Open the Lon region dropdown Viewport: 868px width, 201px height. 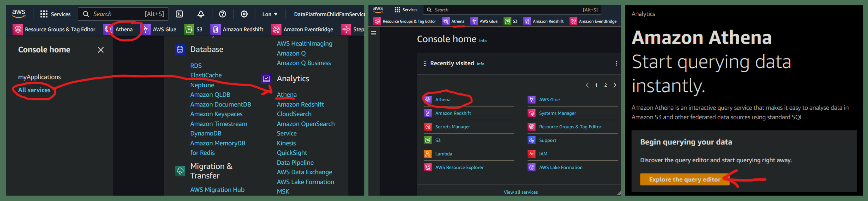(270, 14)
